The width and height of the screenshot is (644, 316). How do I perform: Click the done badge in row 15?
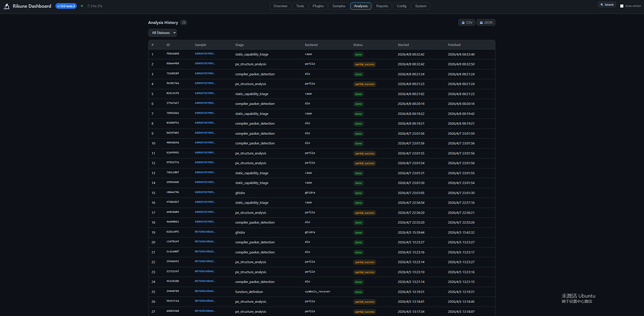pos(358,193)
